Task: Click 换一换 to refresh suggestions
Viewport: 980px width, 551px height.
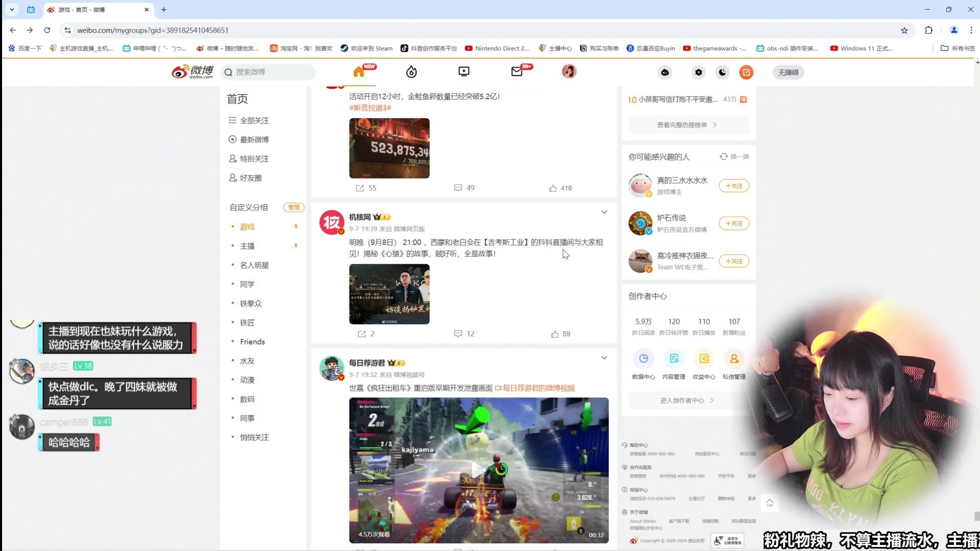Action: click(x=734, y=157)
